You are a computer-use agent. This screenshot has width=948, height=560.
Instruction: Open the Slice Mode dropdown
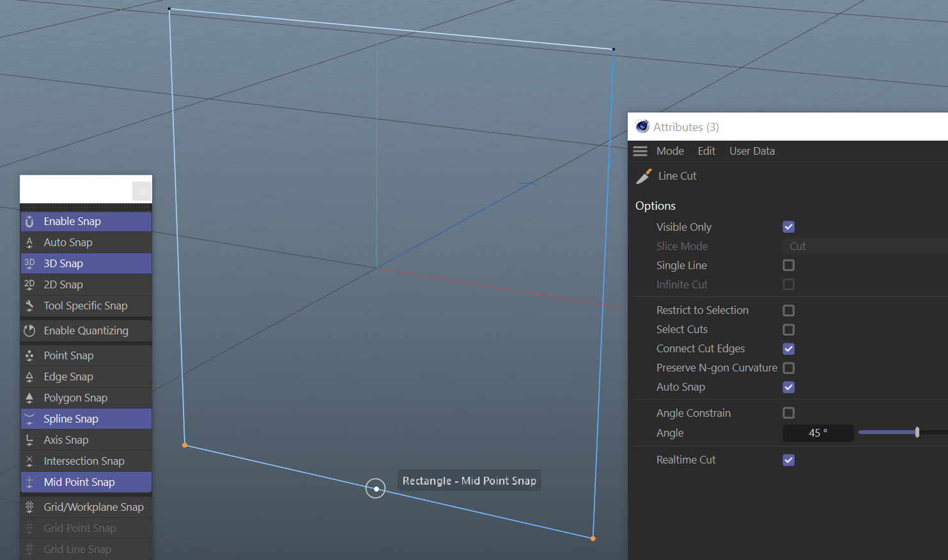click(x=863, y=246)
